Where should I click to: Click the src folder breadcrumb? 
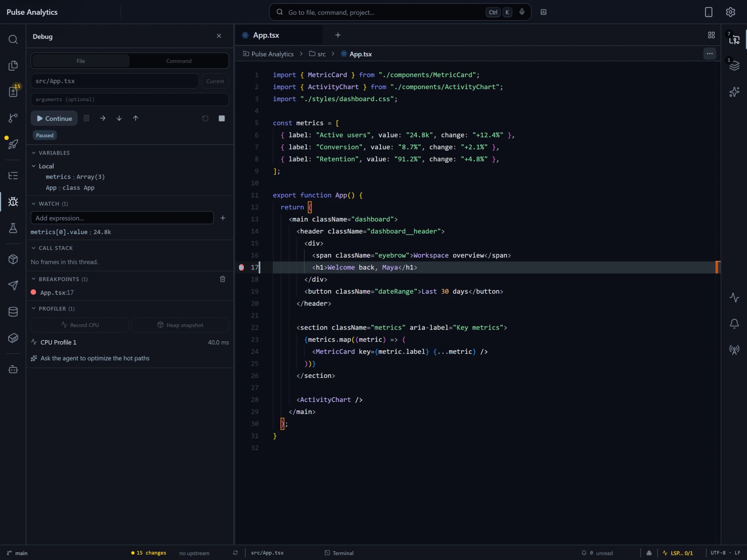pos(317,54)
